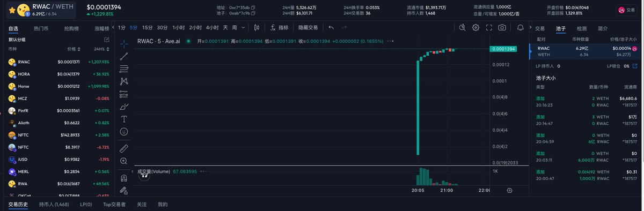Select the brush drawing tool
Screen dimensions: 644x211
click(124, 107)
